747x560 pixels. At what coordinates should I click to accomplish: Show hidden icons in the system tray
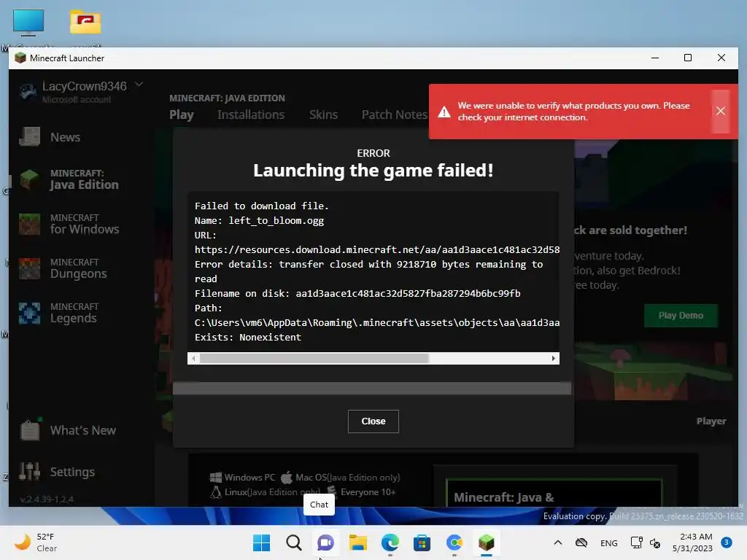(558, 542)
